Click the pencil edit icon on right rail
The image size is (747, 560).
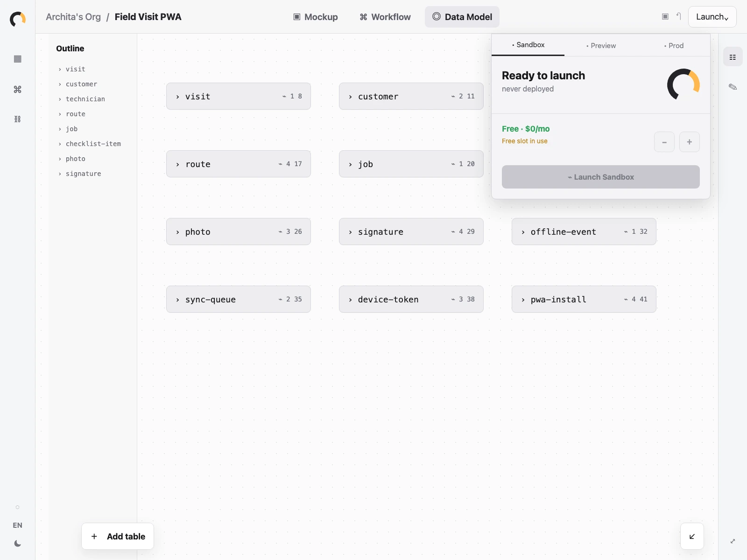733,87
